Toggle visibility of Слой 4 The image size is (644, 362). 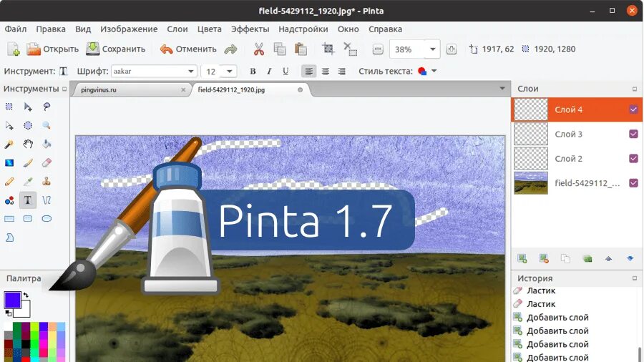(633, 109)
